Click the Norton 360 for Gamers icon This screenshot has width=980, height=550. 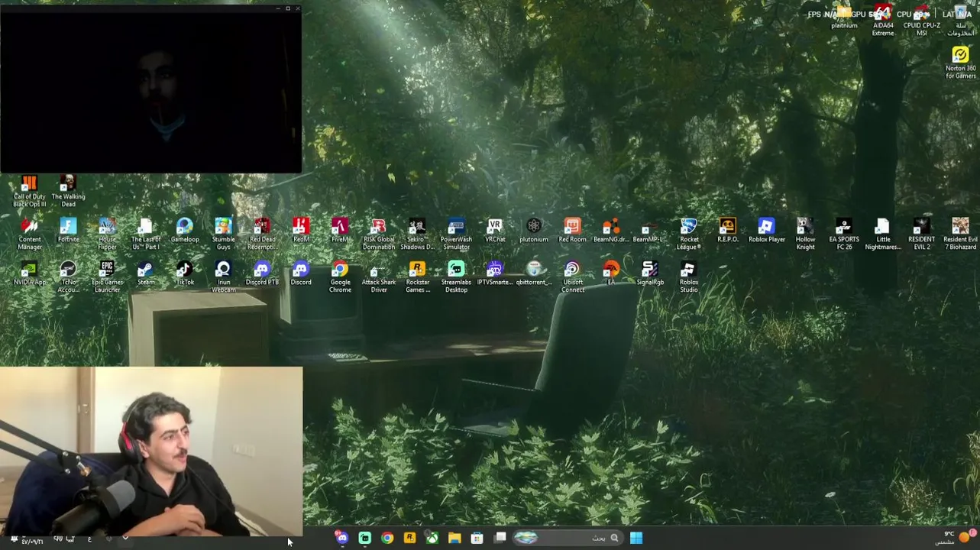point(960,63)
